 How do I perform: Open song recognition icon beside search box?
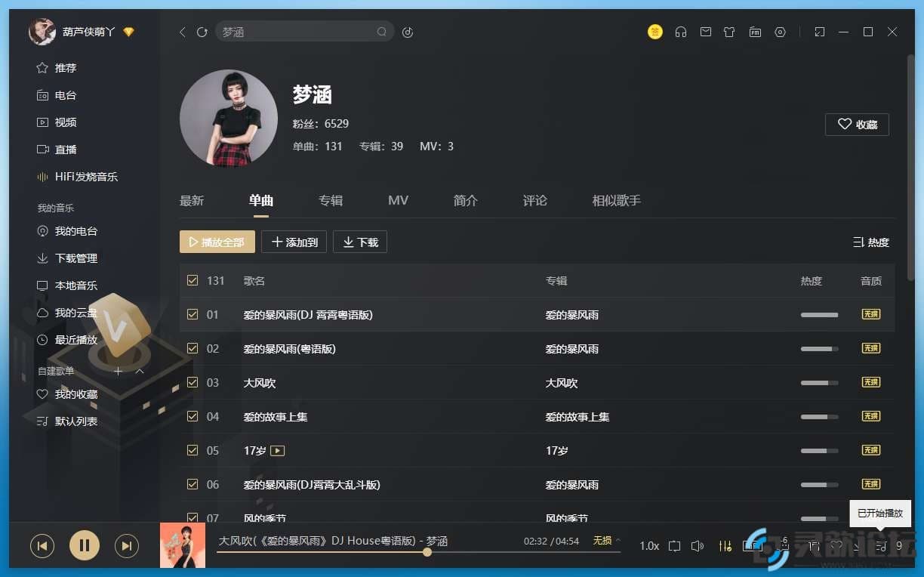coord(408,32)
